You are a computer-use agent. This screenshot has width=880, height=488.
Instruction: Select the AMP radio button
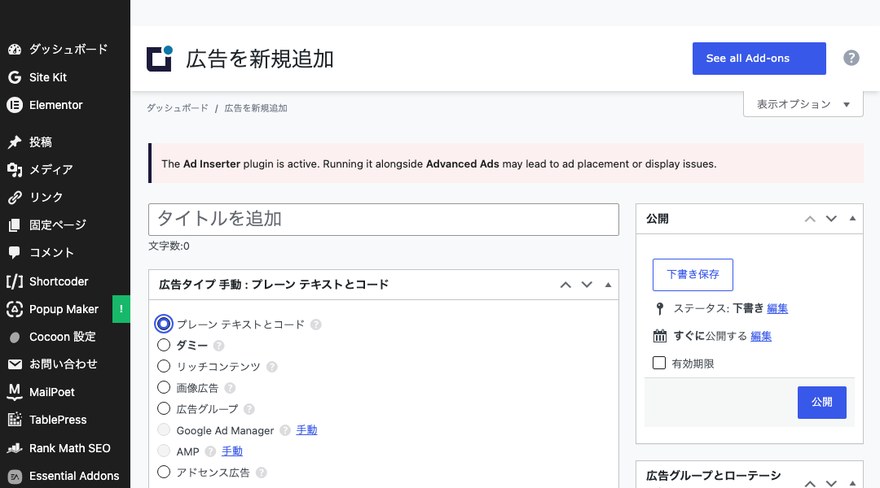pos(163,451)
